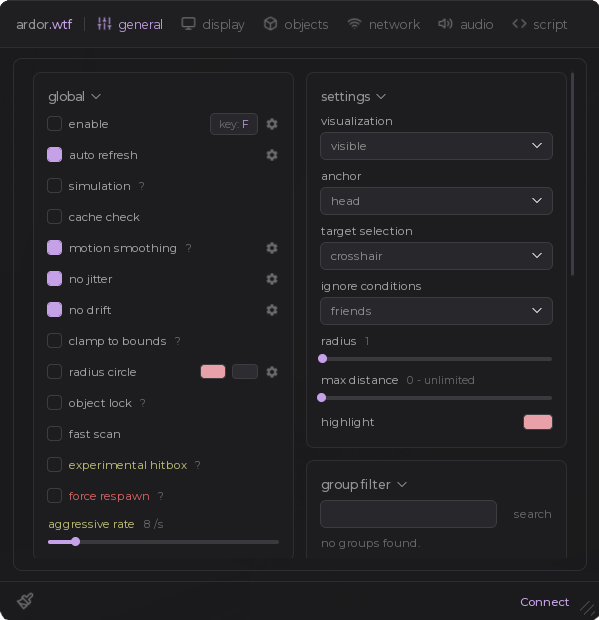
Task: Open no drift gear settings
Action: click(272, 310)
